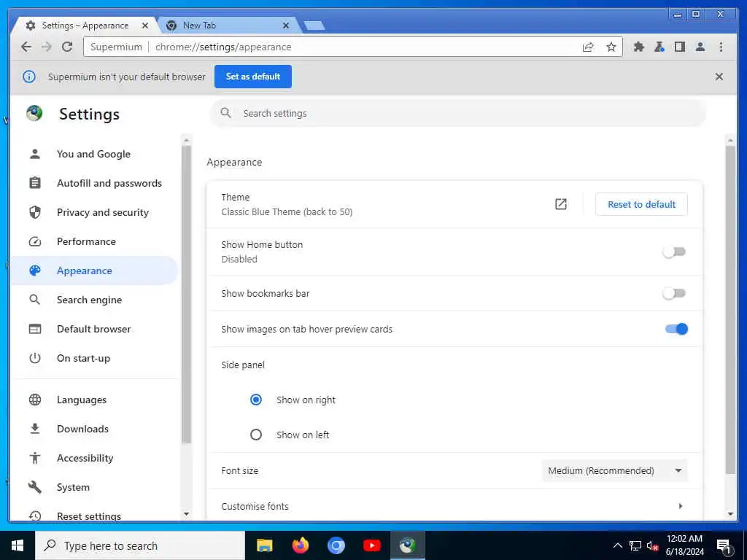Open the notification centre icon
The height and width of the screenshot is (560, 747).
[724, 546]
